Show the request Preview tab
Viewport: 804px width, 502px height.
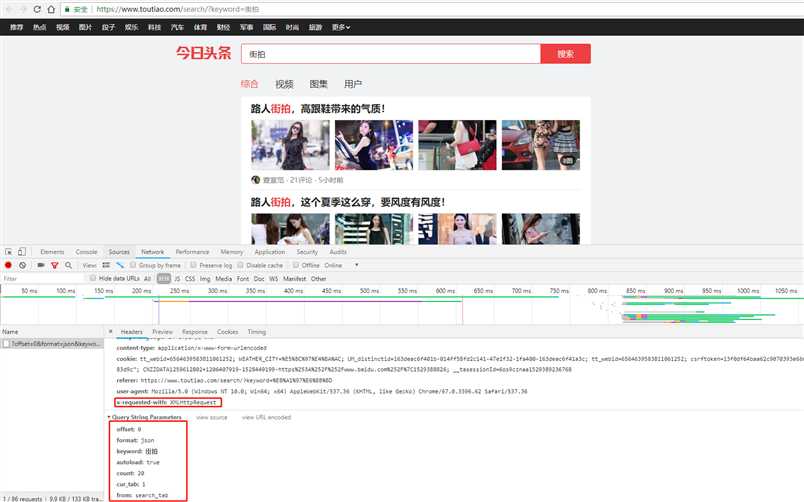[163, 332]
